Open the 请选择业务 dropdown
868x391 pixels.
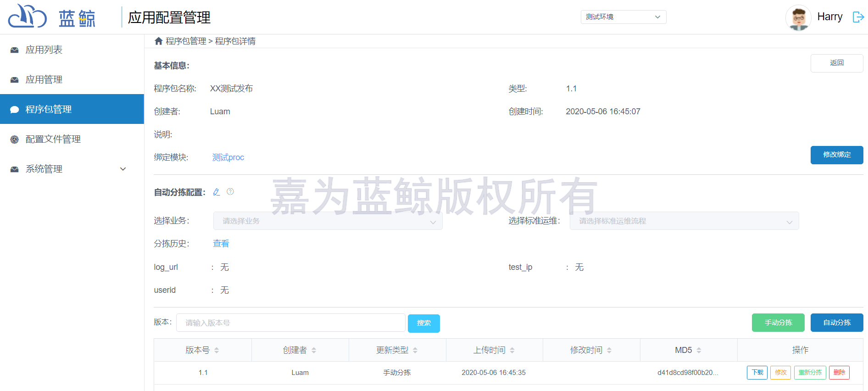tap(328, 221)
